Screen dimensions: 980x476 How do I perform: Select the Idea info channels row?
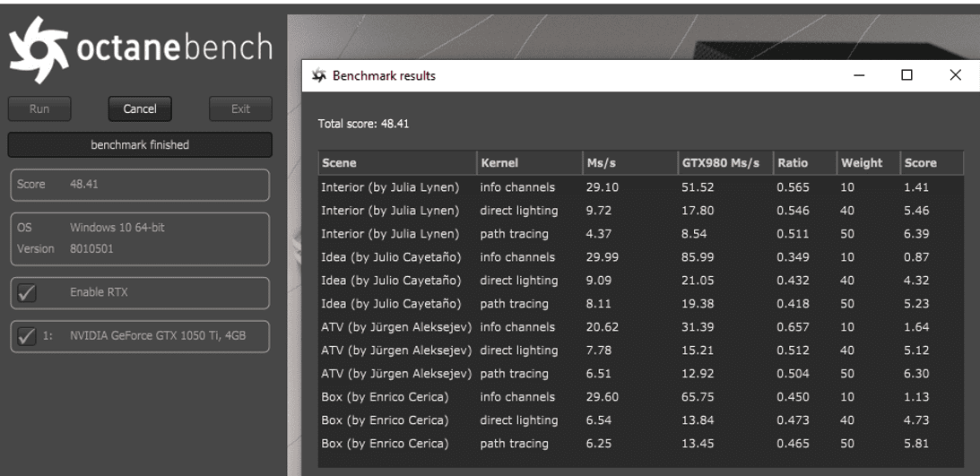(x=641, y=257)
